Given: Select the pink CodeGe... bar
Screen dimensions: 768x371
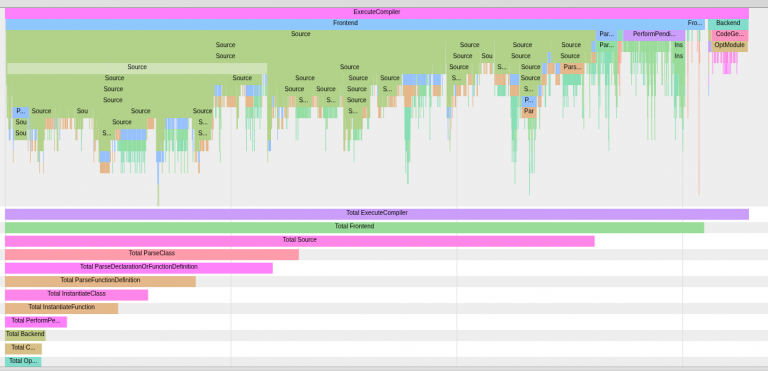Looking at the screenshot, I should point(730,34).
